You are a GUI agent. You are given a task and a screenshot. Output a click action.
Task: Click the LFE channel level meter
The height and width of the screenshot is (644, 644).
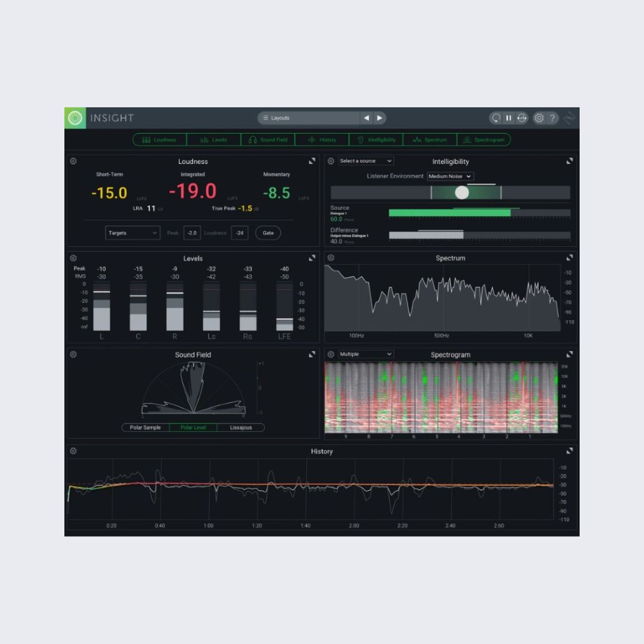[284, 306]
